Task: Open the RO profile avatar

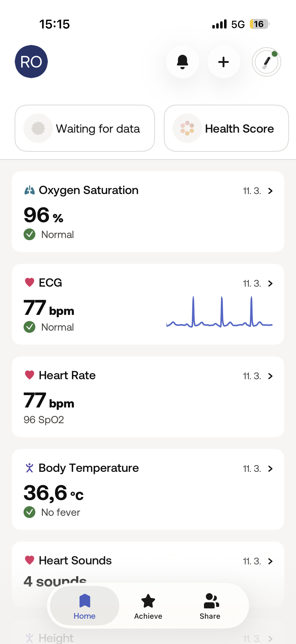Action: 31,61
